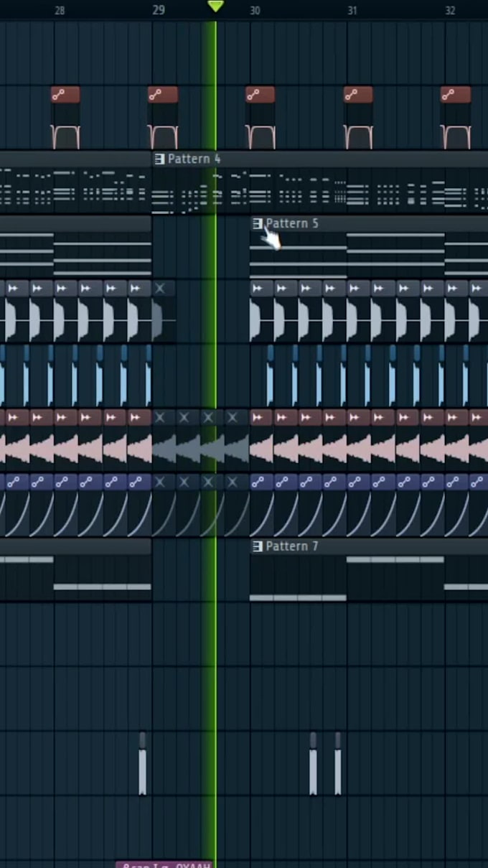
Task: Select the white waveform clip header at bar 28
Action: point(65,288)
